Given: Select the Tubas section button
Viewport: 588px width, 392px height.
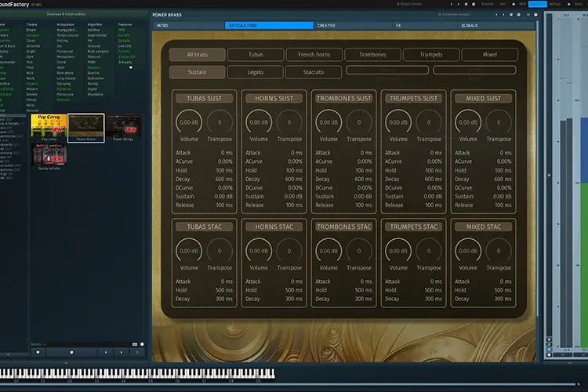Looking at the screenshot, I should pos(256,54).
